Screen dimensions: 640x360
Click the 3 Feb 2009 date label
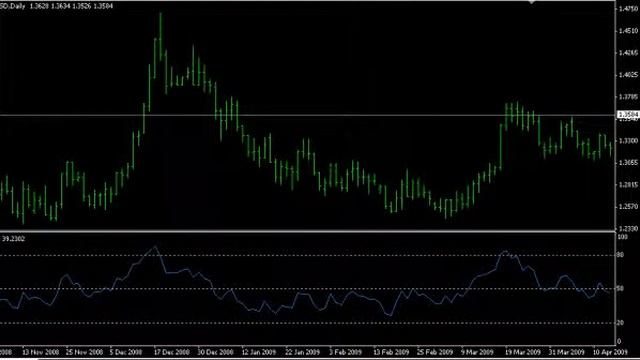345,352
